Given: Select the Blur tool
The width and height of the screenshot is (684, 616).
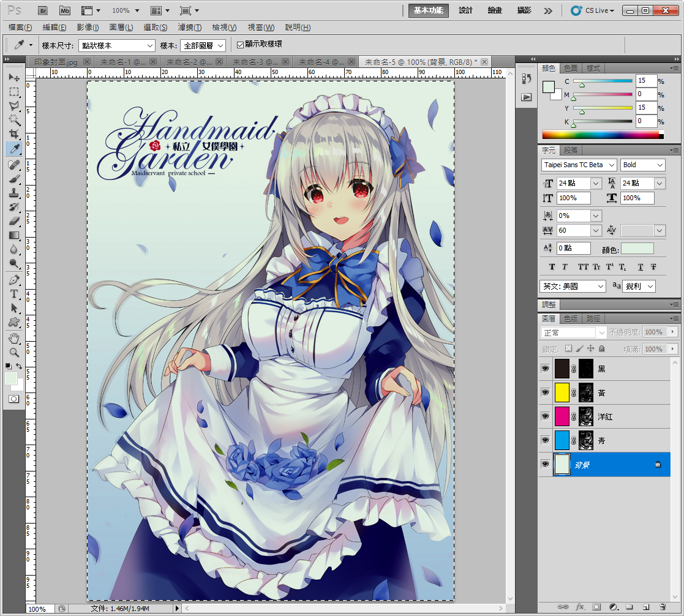Looking at the screenshot, I should click(14, 249).
